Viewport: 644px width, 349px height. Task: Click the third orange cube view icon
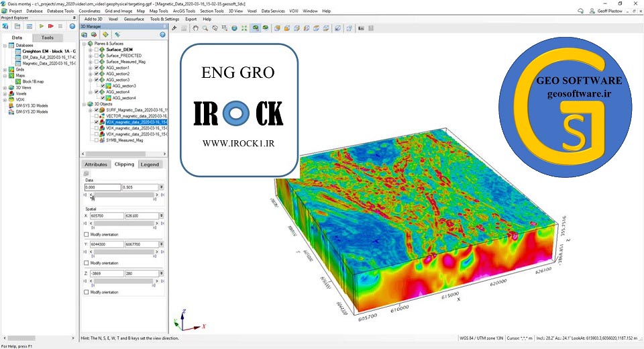[297, 28]
